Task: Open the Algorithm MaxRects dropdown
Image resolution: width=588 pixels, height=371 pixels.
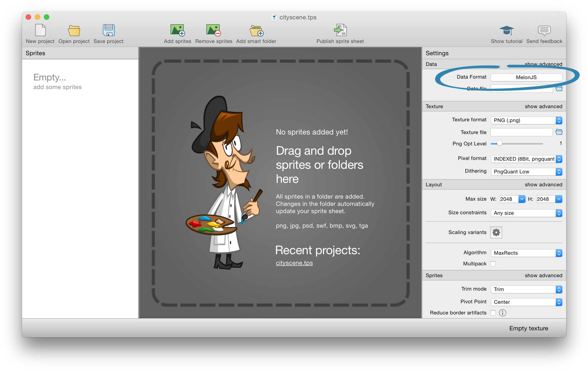Action: tap(526, 253)
